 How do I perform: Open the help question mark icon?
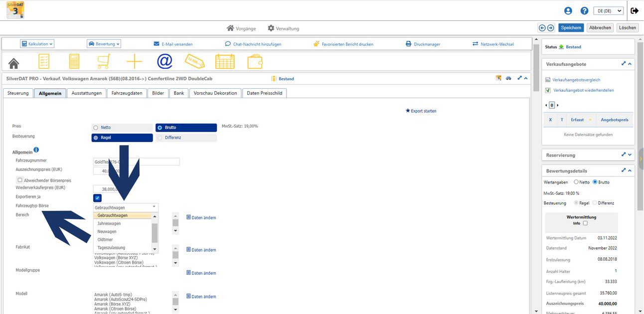tap(585, 10)
